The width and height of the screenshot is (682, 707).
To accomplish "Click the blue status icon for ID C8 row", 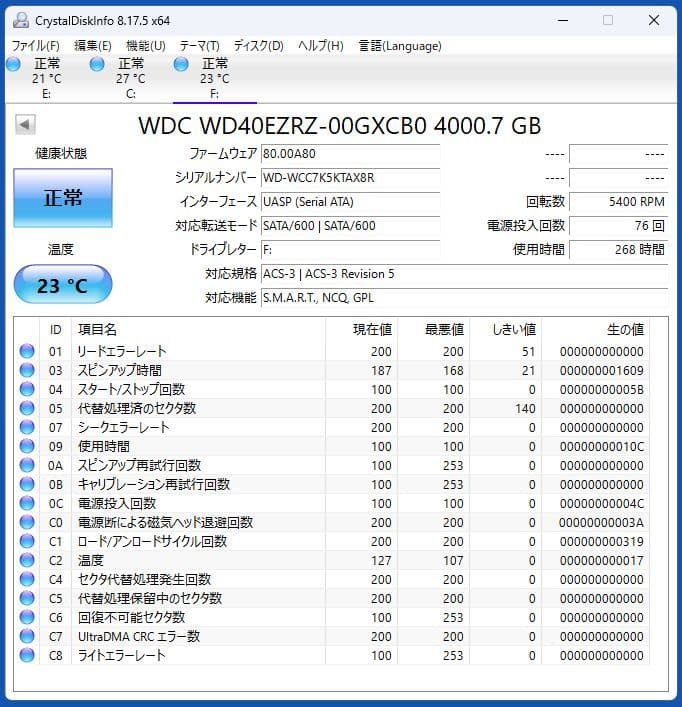I will click(x=27, y=655).
